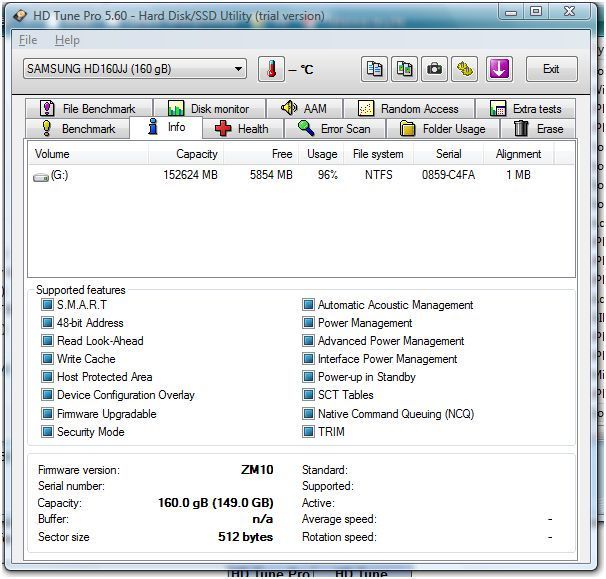Click the camera save screenshot icon
The image size is (606, 579).
click(x=435, y=69)
